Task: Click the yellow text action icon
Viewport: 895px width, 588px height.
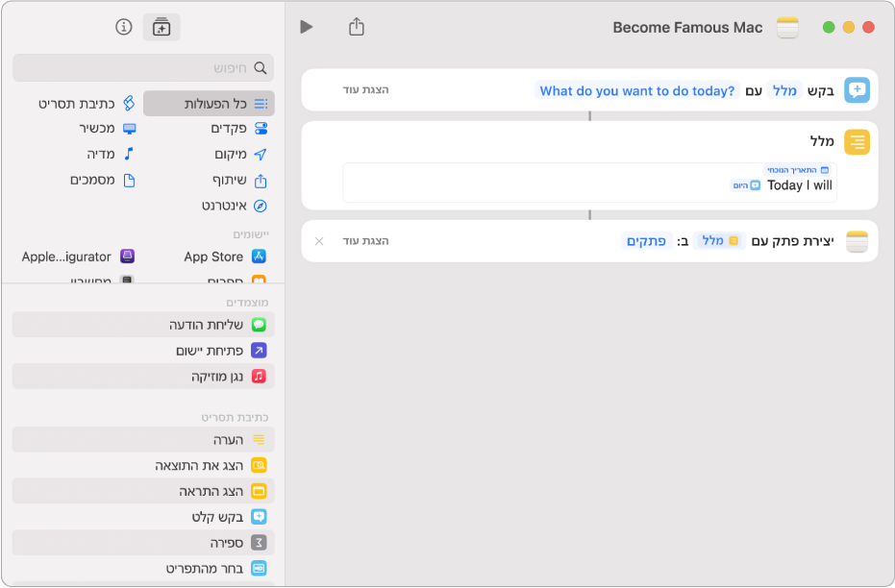Action: pos(857,142)
